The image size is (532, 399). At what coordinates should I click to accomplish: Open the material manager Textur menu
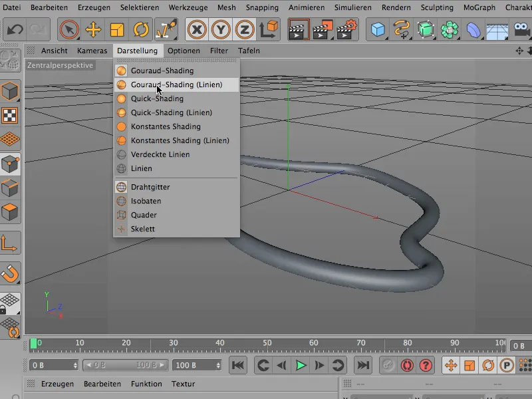[183, 384]
